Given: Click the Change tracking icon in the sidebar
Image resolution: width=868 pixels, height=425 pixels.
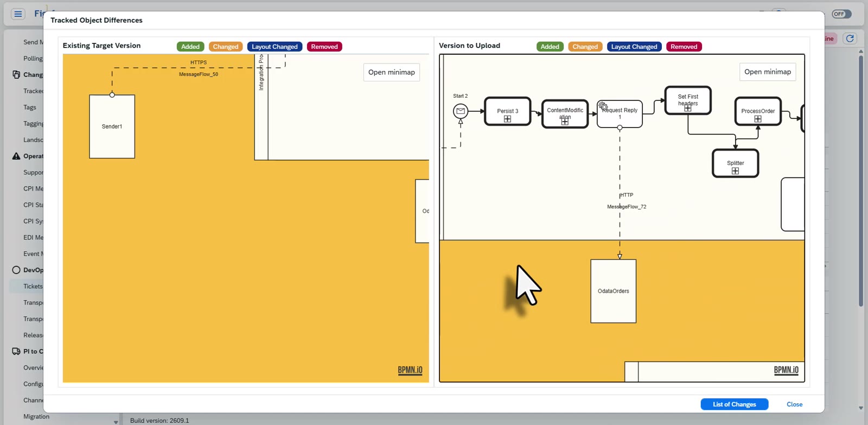Looking at the screenshot, I should click(x=16, y=74).
